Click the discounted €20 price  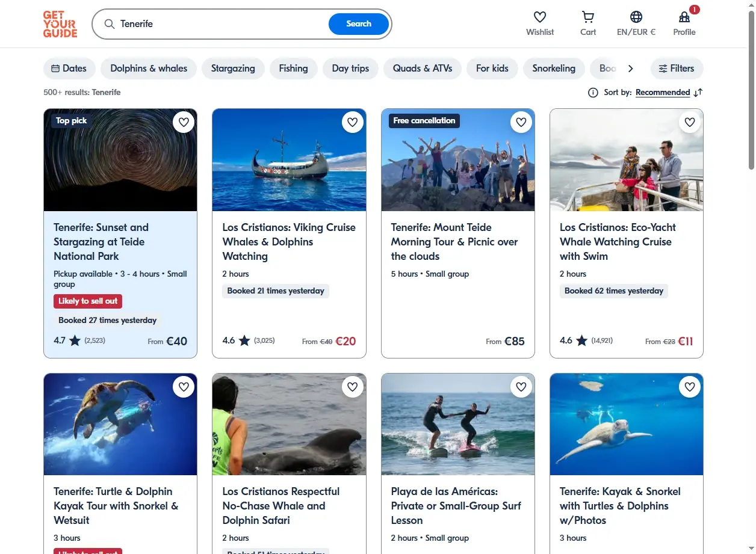click(x=345, y=341)
